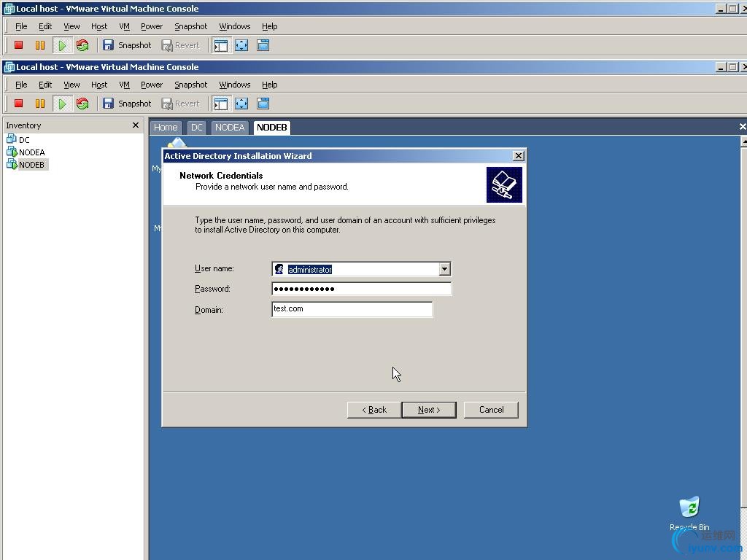This screenshot has height=560, width=747.
Task: Open VM menu in lower console window
Action: click(124, 85)
